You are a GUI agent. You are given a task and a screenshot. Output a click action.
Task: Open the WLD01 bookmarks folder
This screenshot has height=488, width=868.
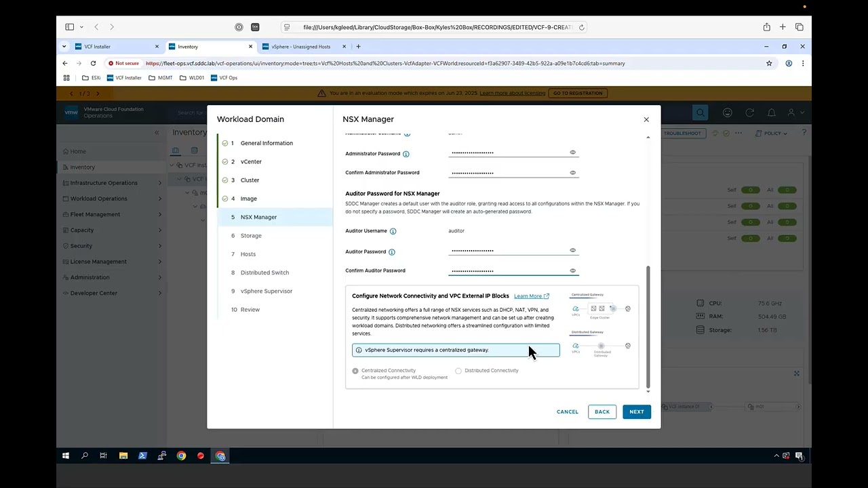click(192, 78)
